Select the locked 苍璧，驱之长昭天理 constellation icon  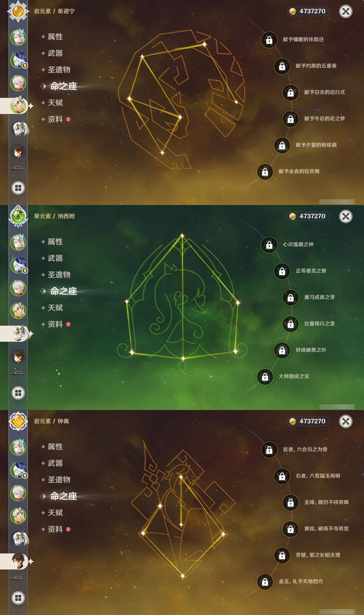click(x=282, y=555)
